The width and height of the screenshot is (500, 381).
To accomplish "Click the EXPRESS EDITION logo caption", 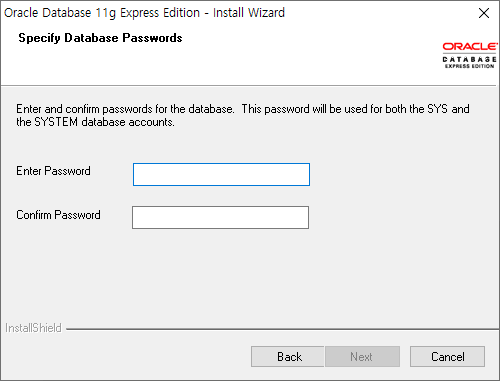I will (469, 66).
